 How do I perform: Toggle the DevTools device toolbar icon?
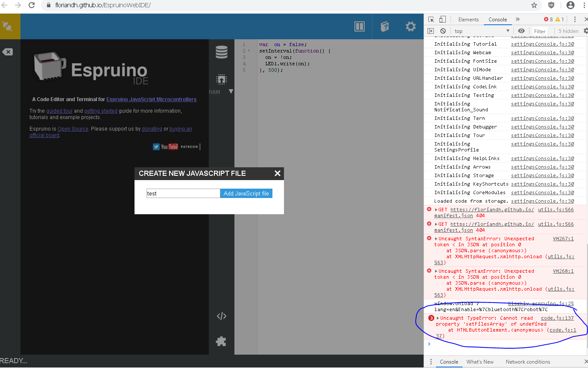point(442,19)
